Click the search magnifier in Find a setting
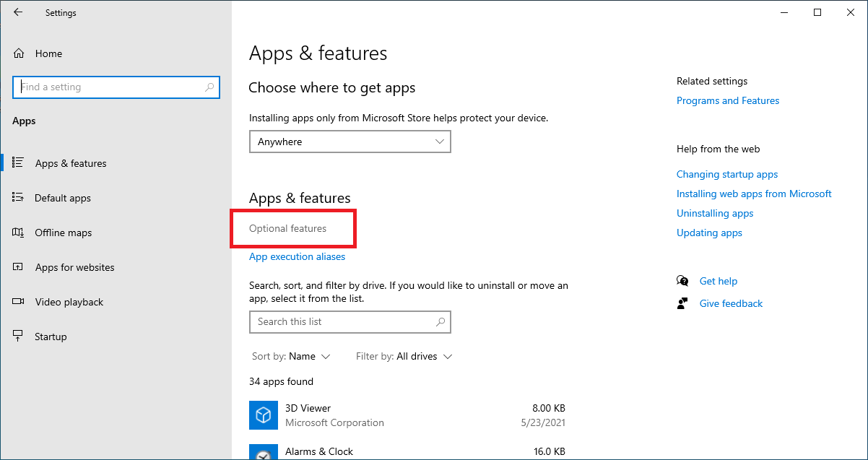868x460 pixels. [209, 87]
